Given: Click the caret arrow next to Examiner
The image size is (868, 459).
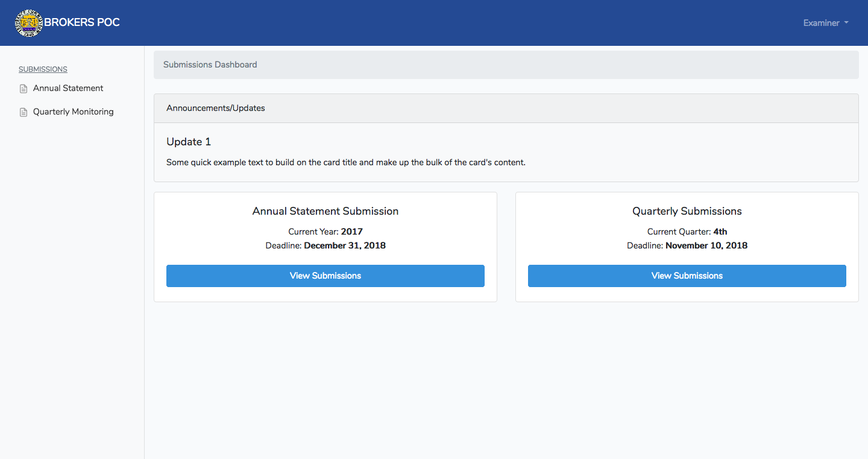Looking at the screenshot, I should click(846, 23).
